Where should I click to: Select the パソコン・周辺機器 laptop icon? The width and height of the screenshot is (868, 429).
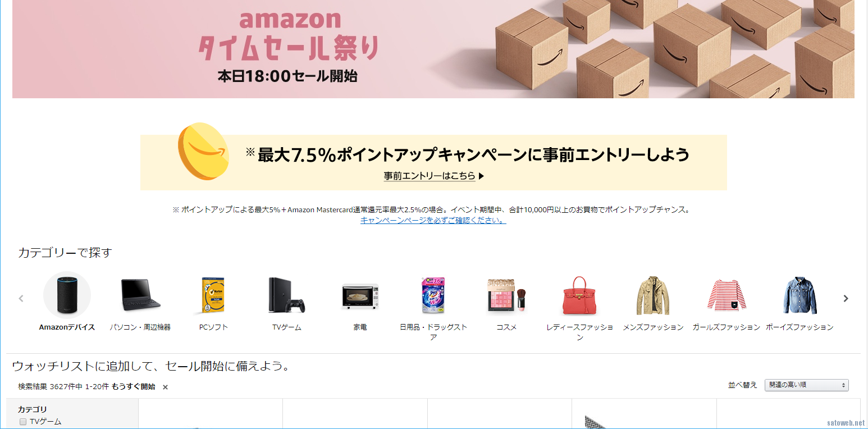tap(140, 295)
